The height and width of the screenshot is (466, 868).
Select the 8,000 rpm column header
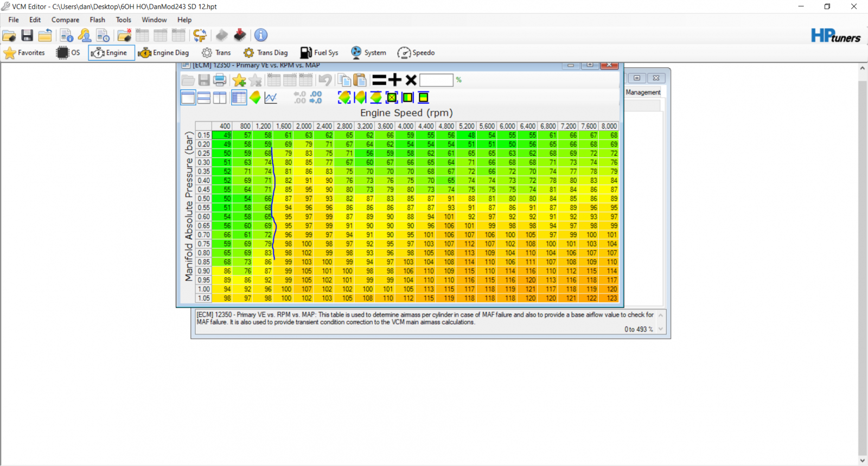point(609,126)
